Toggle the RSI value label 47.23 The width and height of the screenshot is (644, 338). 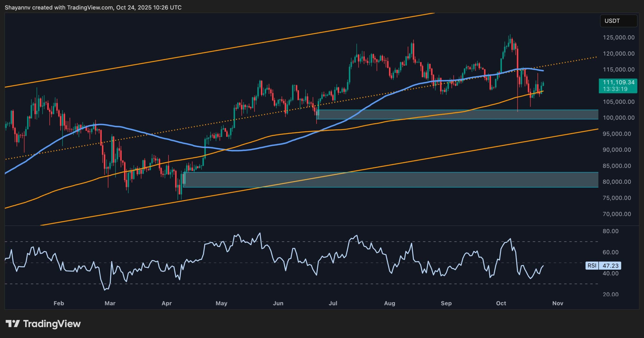(611, 266)
